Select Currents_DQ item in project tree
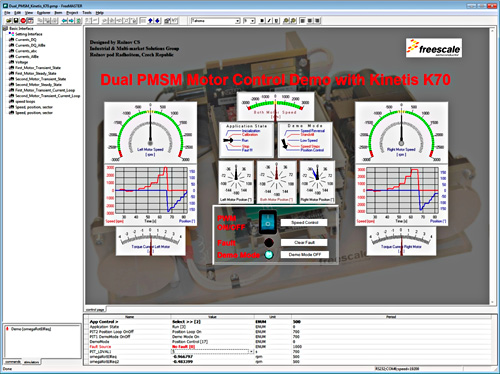This screenshot has height=374, width=500. point(26,40)
